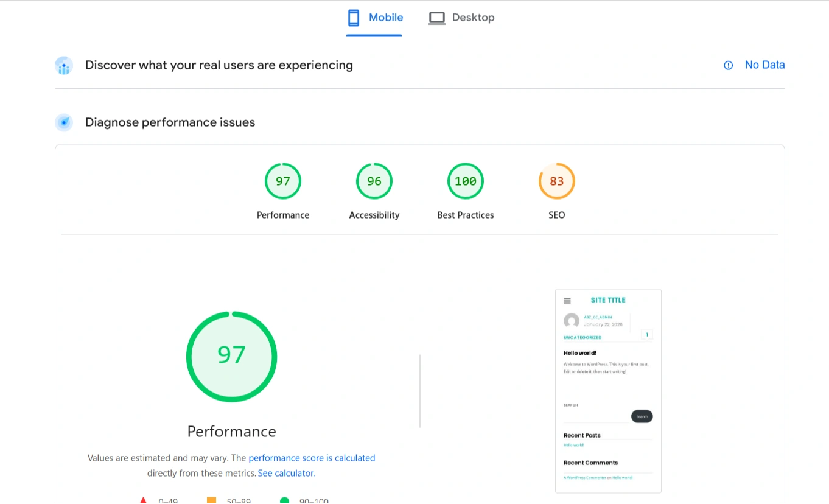Click the SEO label
Image resolution: width=829 pixels, height=504 pixels.
tap(557, 215)
